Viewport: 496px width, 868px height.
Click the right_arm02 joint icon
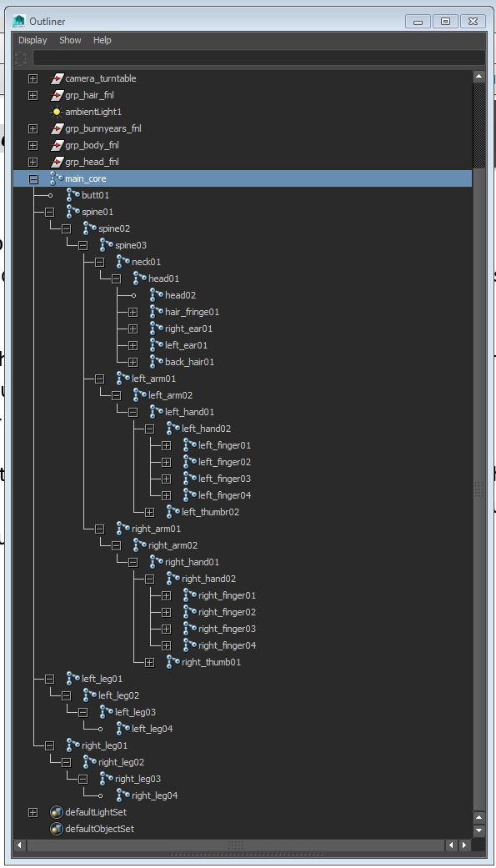pyautogui.click(x=140, y=545)
